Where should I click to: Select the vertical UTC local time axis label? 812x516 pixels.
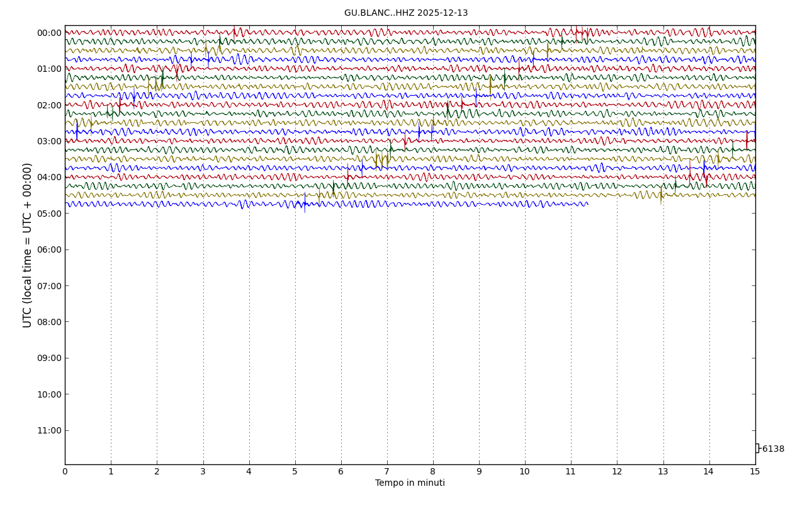(x=28, y=245)
